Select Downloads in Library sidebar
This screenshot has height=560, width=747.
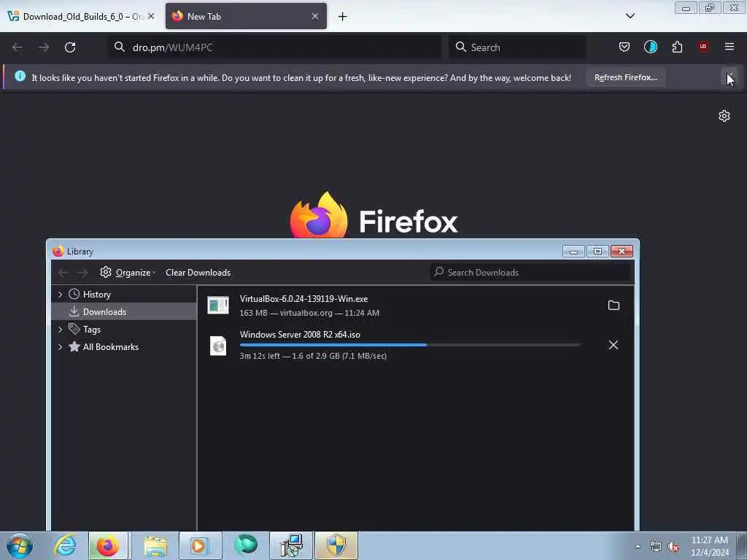pos(124,312)
